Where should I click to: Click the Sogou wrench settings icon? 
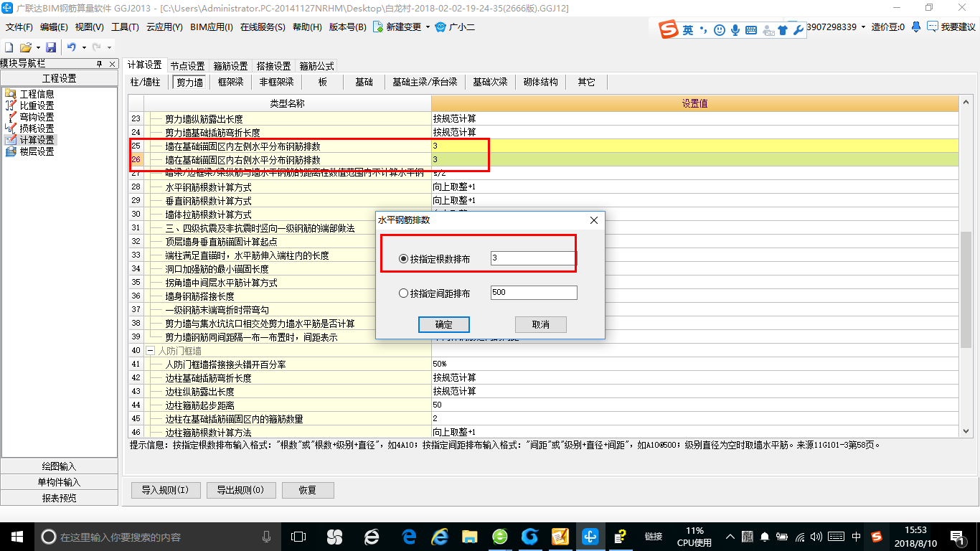pyautogui.click(x=798, y=30)
